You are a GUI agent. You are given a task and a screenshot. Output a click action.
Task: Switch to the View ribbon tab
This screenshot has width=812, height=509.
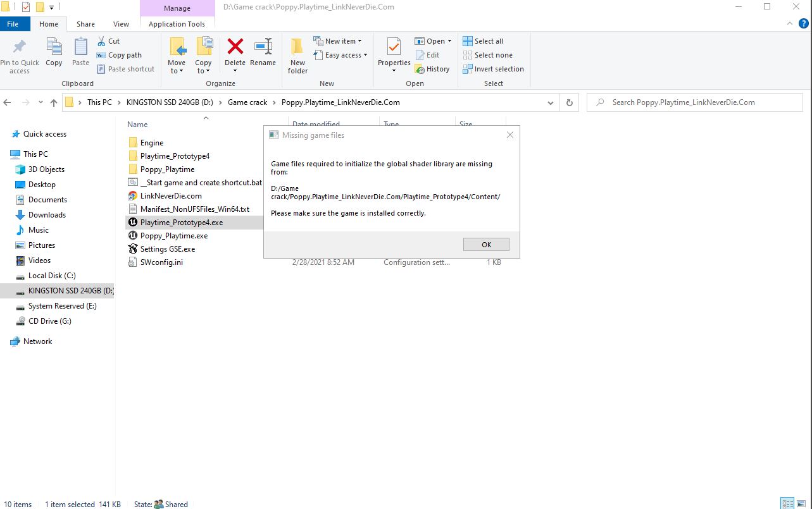pos(121,24)
